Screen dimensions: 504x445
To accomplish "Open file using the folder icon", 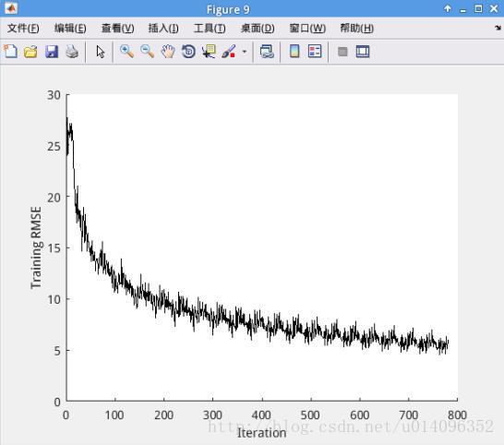I will click(x=30, y=52).
